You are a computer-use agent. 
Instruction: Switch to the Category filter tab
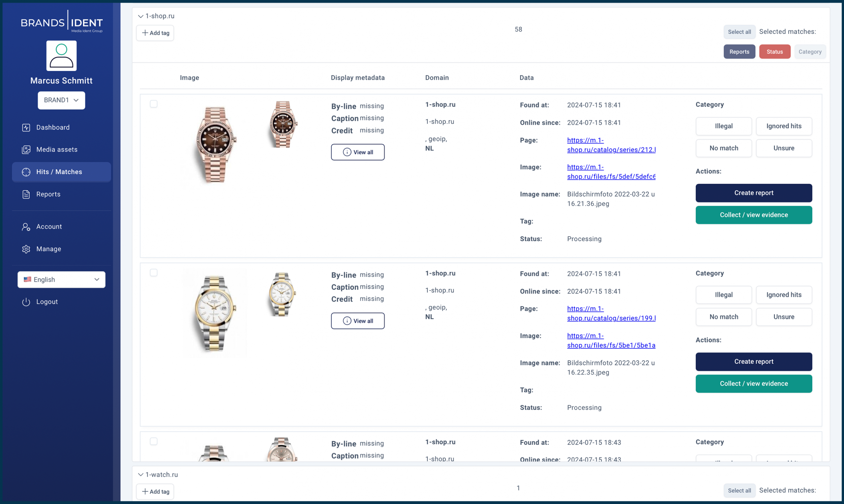click(x=810, y=51)
